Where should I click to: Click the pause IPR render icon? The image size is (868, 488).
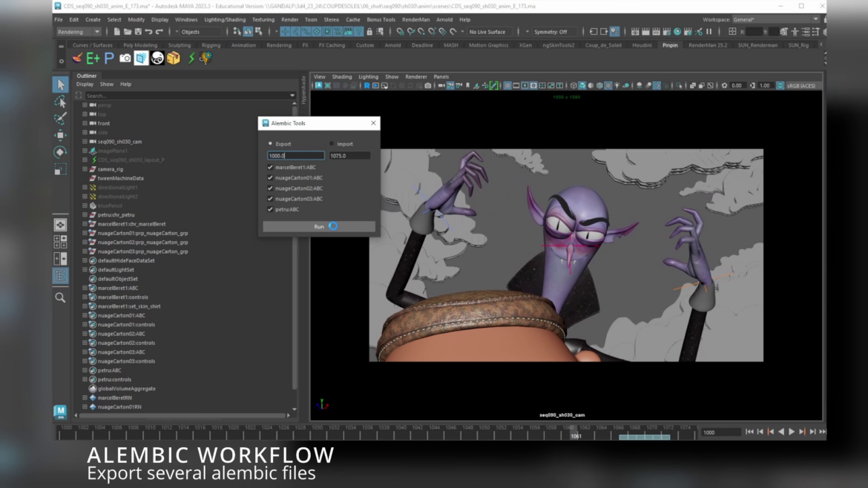(x=708, y=32)
